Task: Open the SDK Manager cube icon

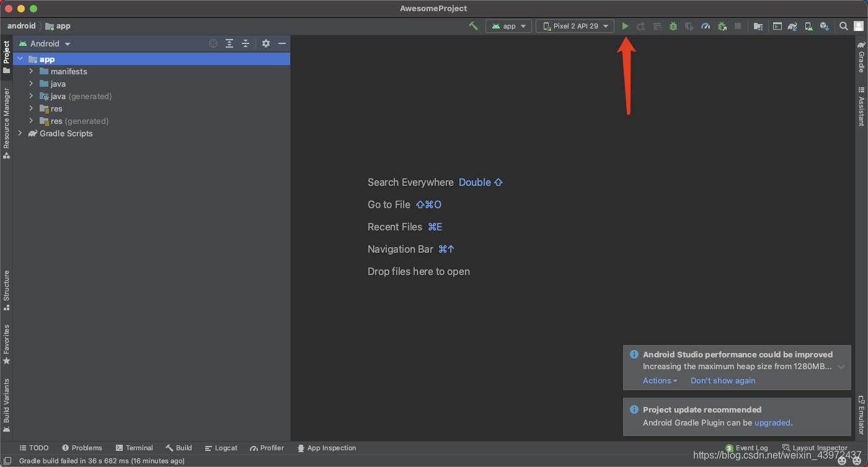Action: [x=824, y=26]
